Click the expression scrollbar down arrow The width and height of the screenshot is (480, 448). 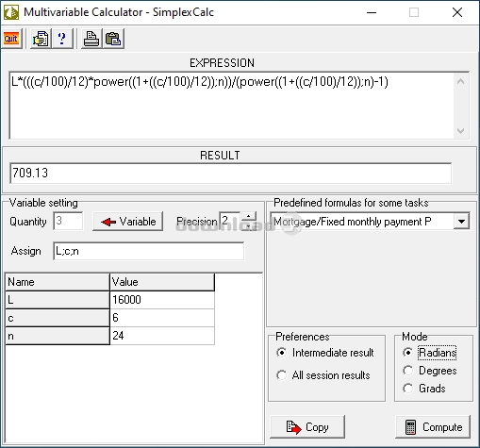coord(460,131)
